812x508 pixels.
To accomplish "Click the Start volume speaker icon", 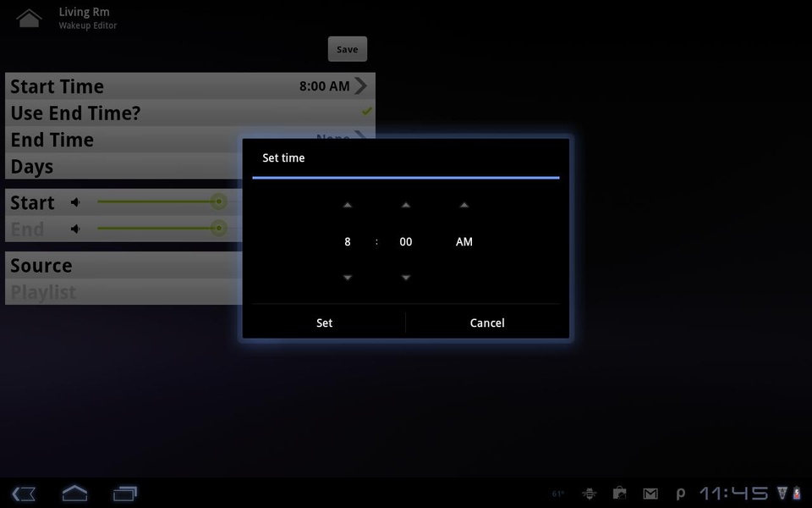I will 75,202.
